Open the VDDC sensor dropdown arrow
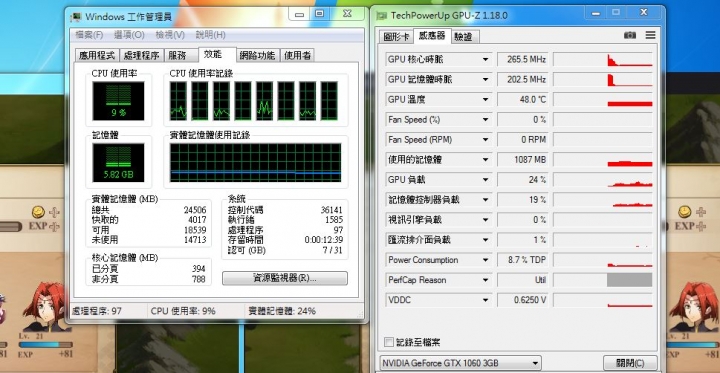Image resolution: width=720 pixels, height=373 pixels. click(x=485, y=300)
